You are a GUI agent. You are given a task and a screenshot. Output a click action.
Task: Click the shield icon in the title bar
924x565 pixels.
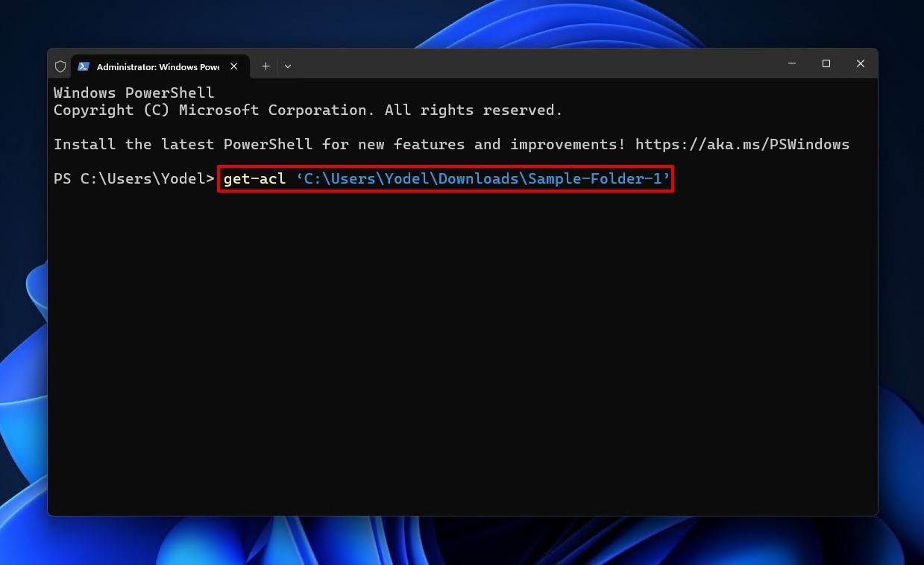coord(60,66)
